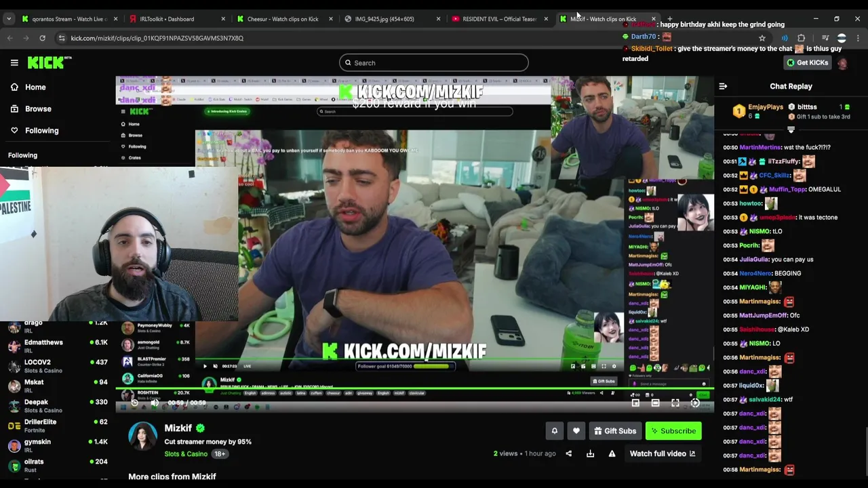Click EmjayPlays in gift leaderboard

click(x=766, y=107)
